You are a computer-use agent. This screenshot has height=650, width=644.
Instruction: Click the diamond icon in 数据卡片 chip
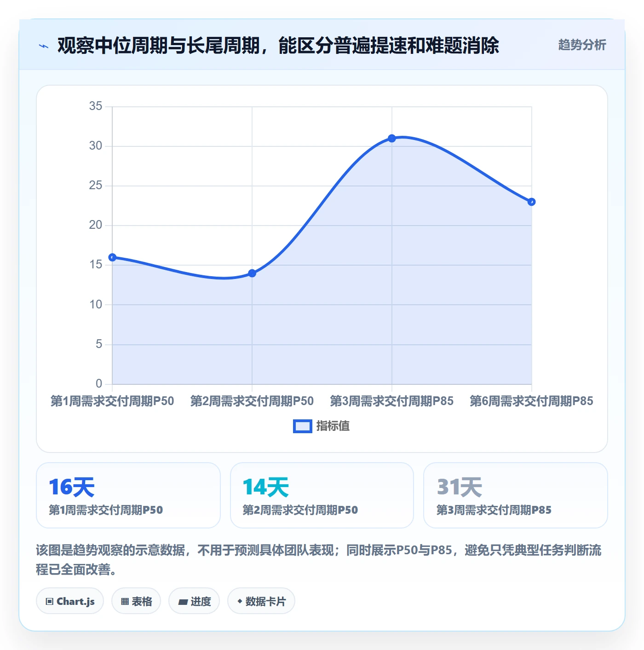[240, 601]
